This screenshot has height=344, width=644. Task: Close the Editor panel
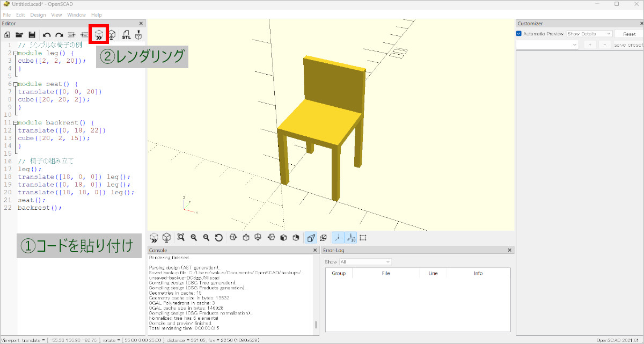tap(141, 24)
